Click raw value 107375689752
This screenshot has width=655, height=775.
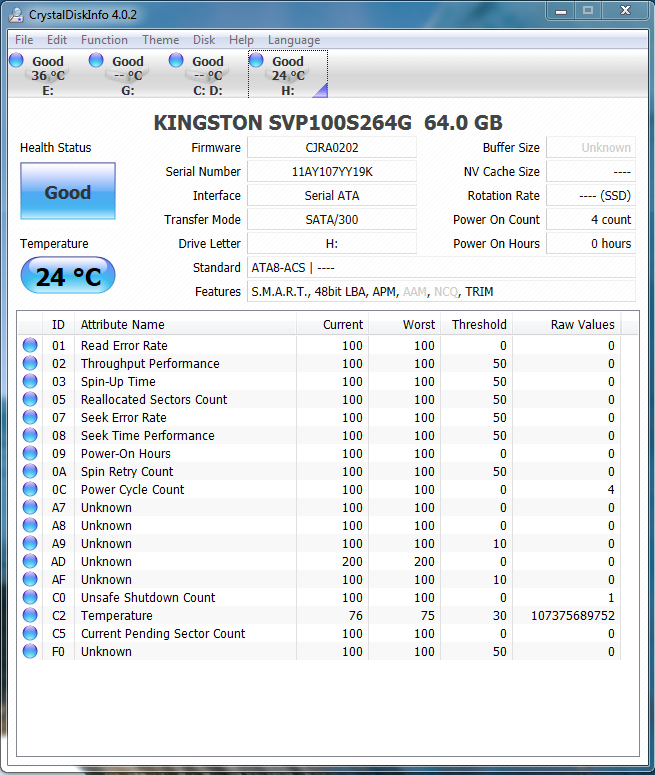(x=573, y=615)
